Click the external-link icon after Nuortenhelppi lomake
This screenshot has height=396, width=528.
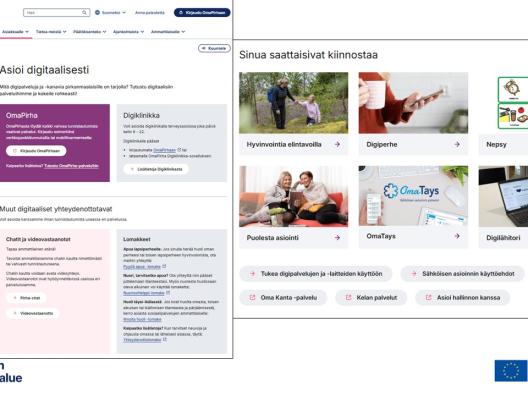[x=168, y=293]
